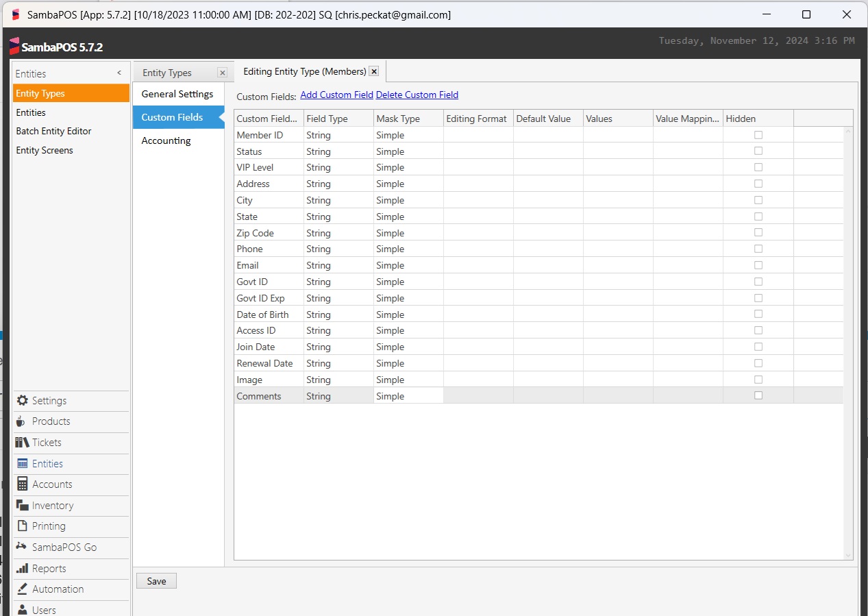Click the Add Custom Field link
868x616 pixels.
coord(336,95)
